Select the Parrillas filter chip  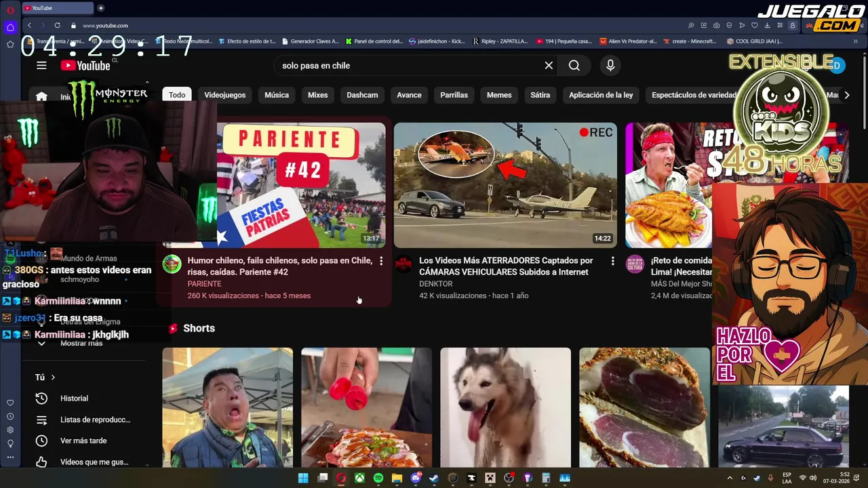point(454,95)
